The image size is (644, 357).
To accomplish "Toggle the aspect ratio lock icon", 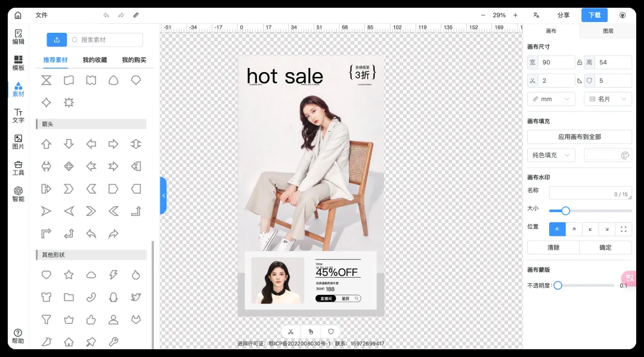I will pyautogui.click(x=580, y=63).
